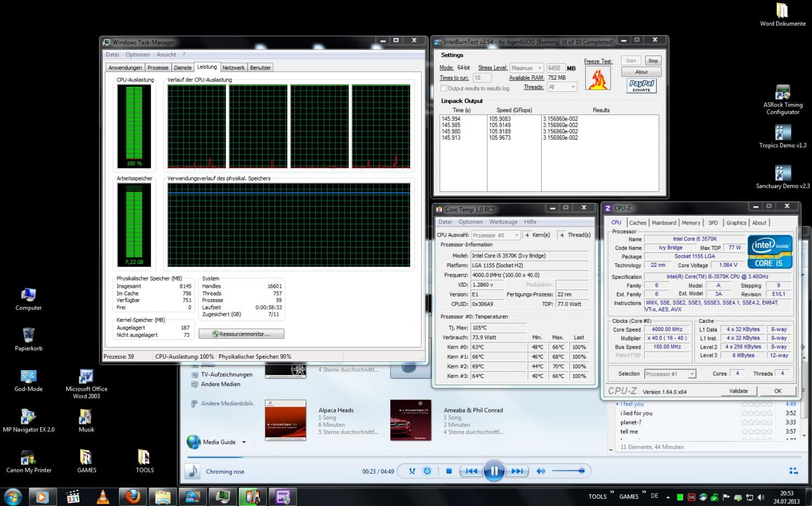Launch VLC from the taskbar
The image size is (812, 506).
pos(102,497)
